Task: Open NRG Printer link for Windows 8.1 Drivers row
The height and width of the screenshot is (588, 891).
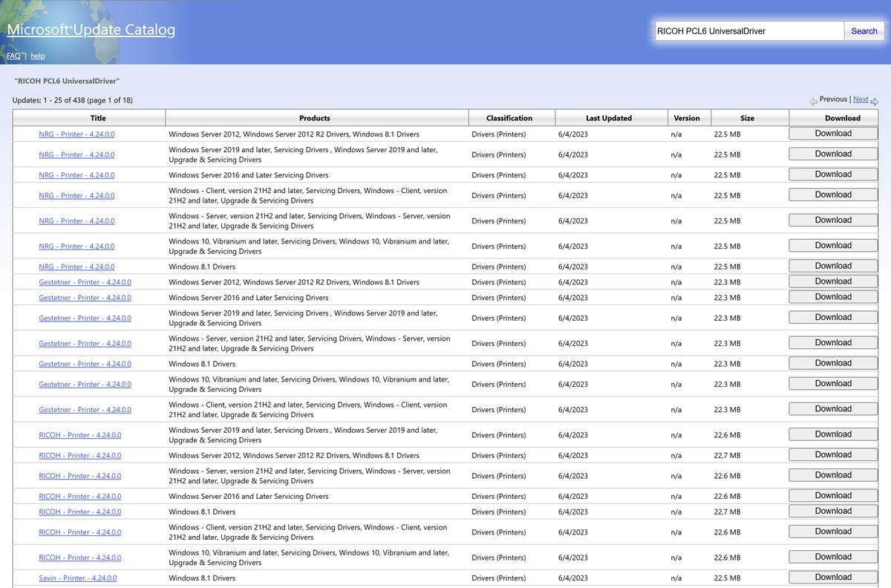Action: pyautogui.click(x=76, y=267)
